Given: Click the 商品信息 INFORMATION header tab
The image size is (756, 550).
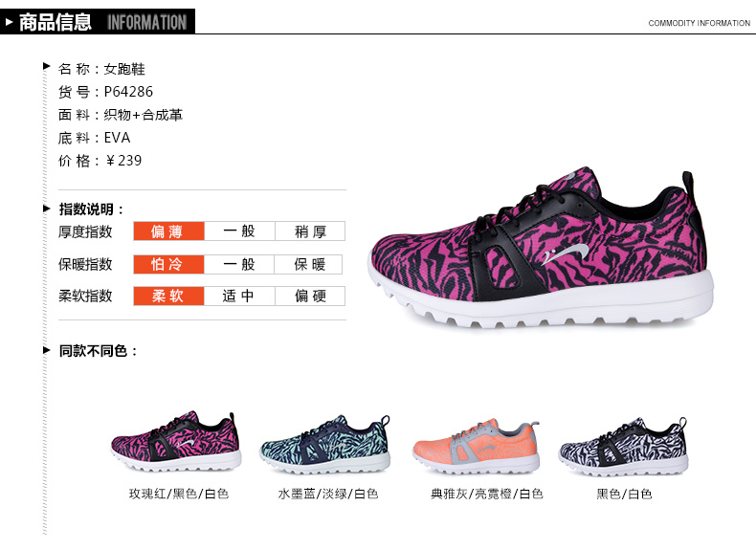Looking at the screenshot, I should pos(98,22).
